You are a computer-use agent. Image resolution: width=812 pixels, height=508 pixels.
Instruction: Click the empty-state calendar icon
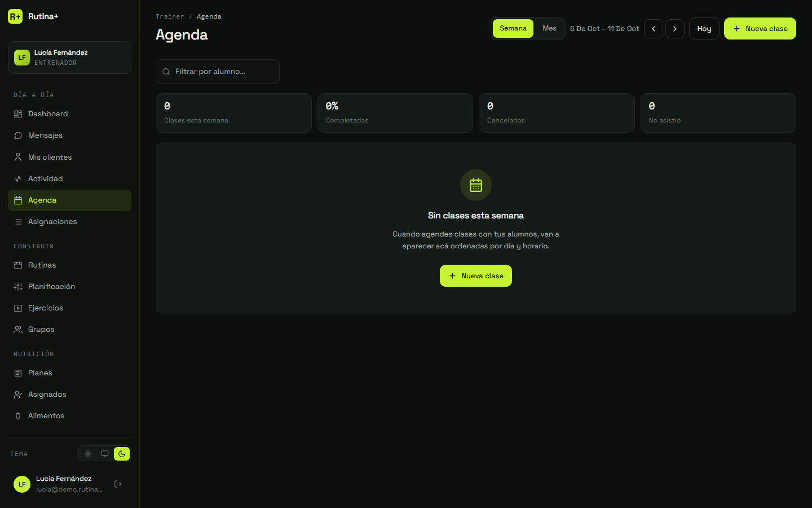[476, 185]
